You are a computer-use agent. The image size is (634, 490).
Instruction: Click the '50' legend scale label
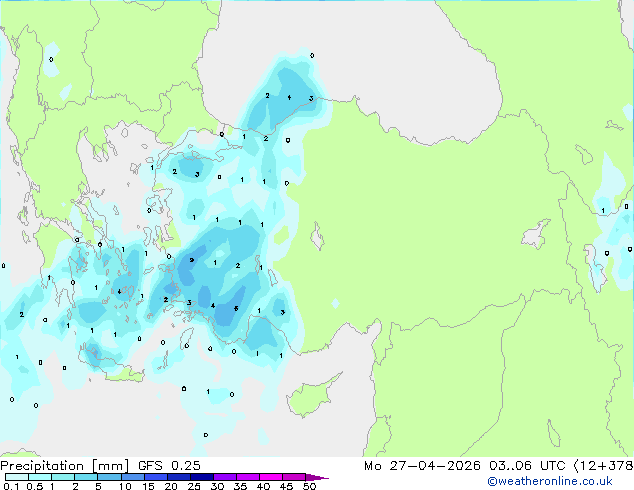pyautogui.click(x=309, y=486)
